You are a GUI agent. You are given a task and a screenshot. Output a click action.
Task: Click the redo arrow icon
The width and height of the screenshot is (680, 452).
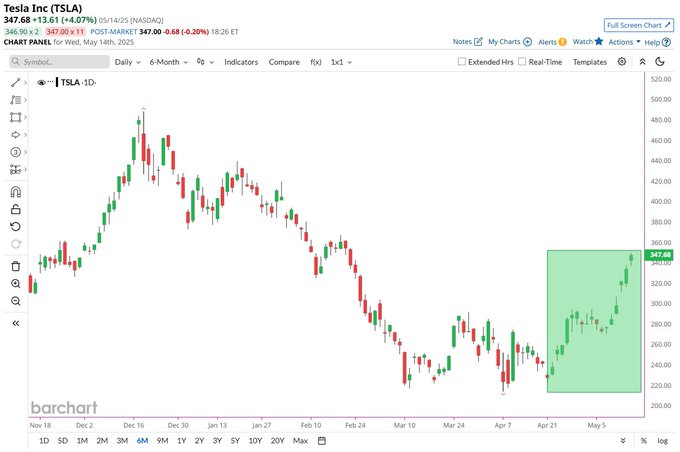(x=16, y=244)
